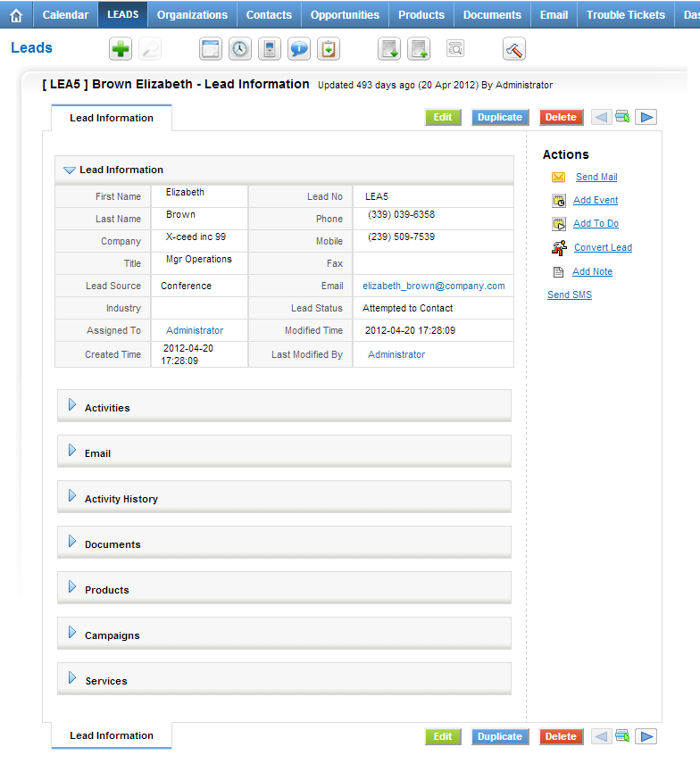Click the top jump-to-record icon
The width and height of the screenshot is (700, 772).
622,117
